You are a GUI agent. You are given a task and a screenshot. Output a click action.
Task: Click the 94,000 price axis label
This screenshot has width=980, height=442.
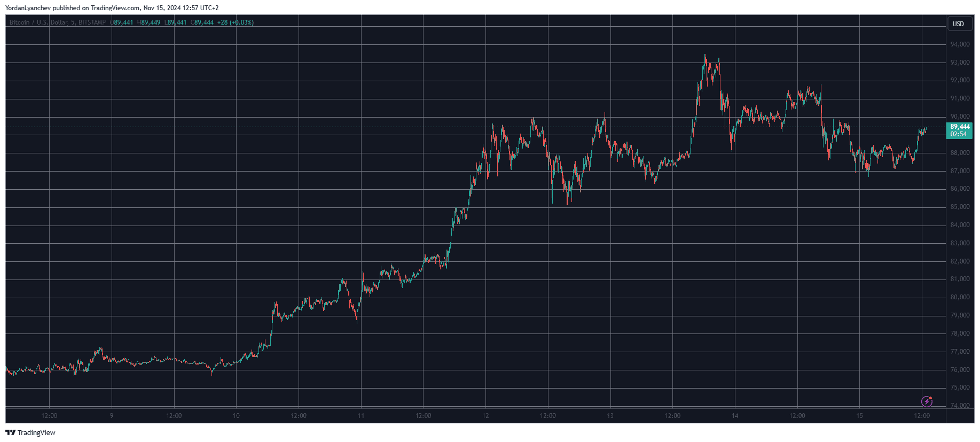pos(960,44)
